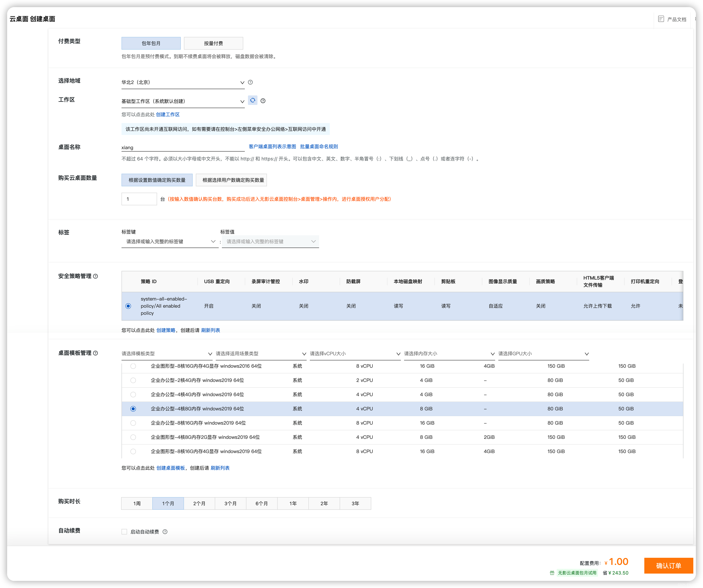Select 企业图形型-8核16G内存4G显存 windows2016 template
This screenshot has height=588, width=703.
click(x=133, y=366)
